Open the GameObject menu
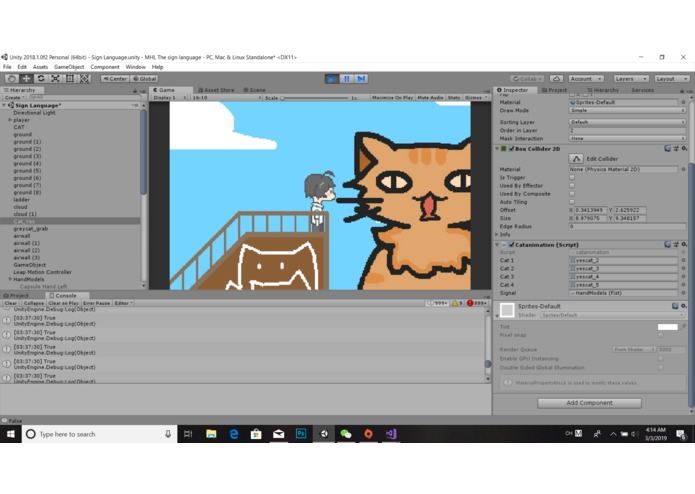Image resolution: width=695 pixels, height=494 pixels. pyautogui.click(x=69, y=67)
